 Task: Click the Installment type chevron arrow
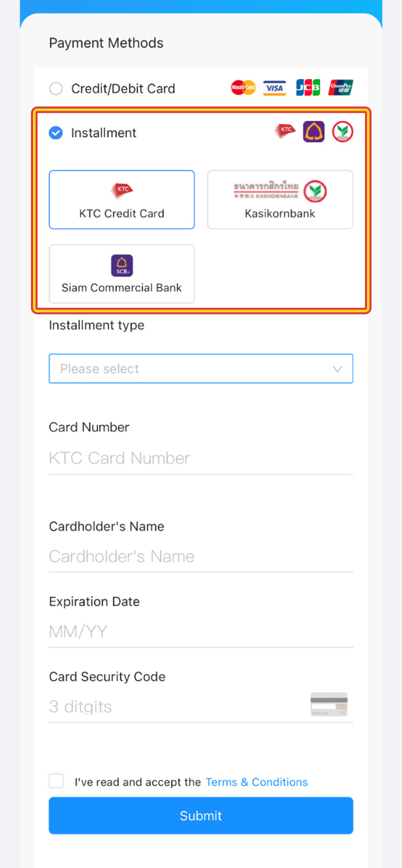[x=338, y=369]
